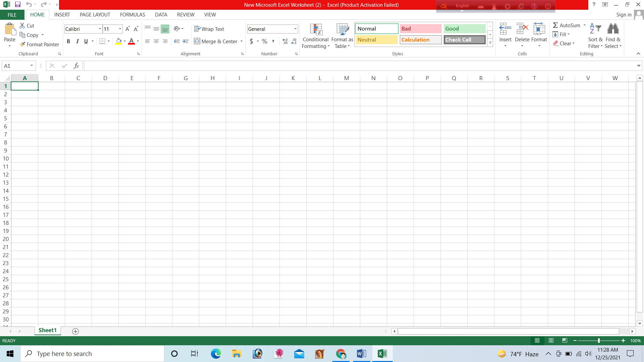Apply the Calculation cell style
This screenshot has width=644, height=362.
click(421, 40)
